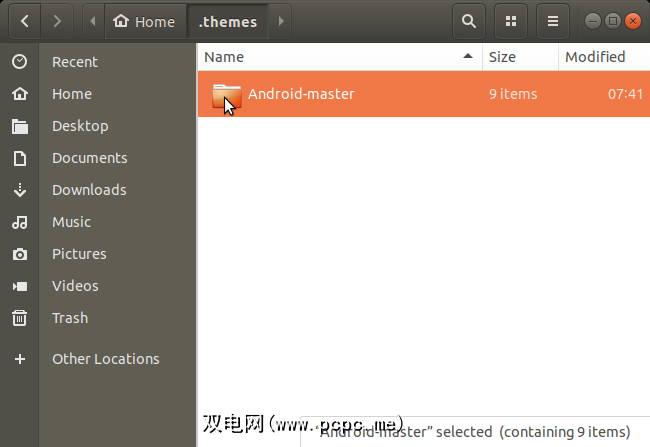650x447 pixels.
Task: Click the plus icon beside Other Locations
Action: pos(19,359)
